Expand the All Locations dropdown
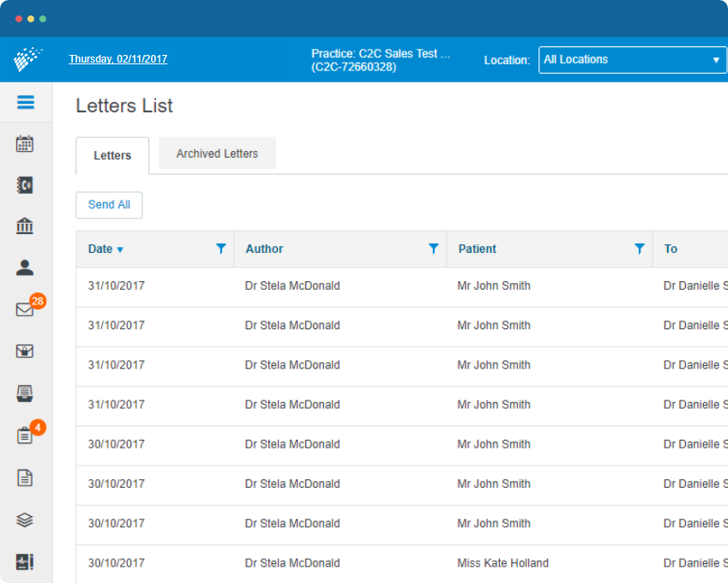The width and height of the screenshot is (728, 583). (632, 60)
